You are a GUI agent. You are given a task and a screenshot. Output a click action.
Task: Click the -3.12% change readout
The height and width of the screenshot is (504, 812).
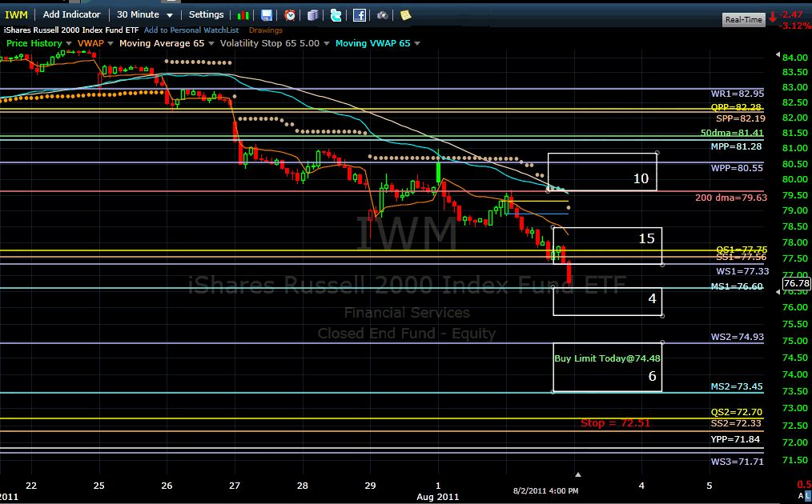(794, 26)
